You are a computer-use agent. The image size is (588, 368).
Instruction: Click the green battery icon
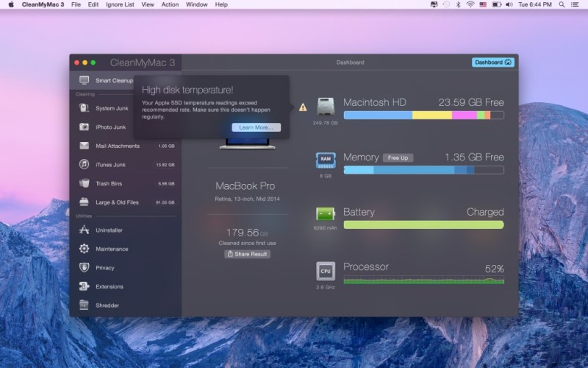pyautogui.click(x=325, y=214)
